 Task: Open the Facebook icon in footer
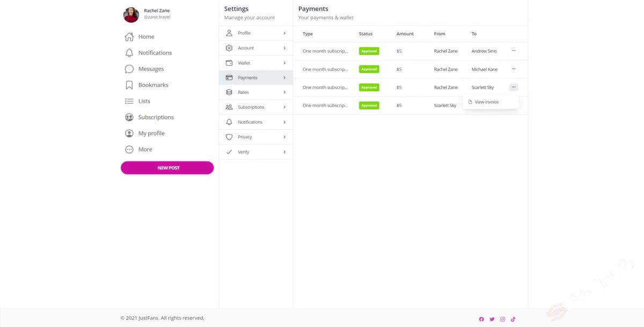click(481, 319)
